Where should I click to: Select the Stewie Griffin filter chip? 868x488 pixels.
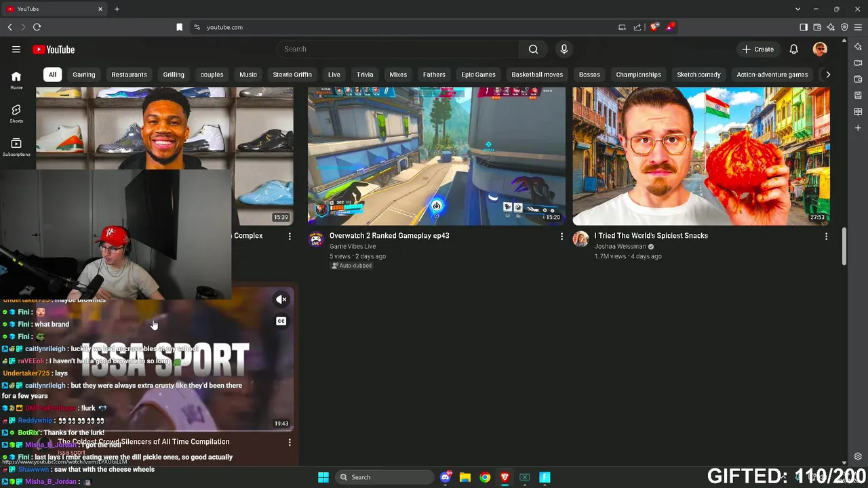point(292,75)
